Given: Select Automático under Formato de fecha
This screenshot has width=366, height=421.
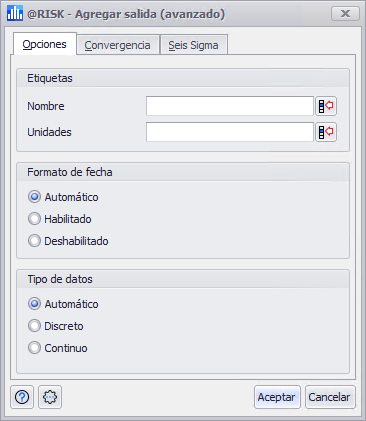Looking at the screenshot, I should (63, 197).
